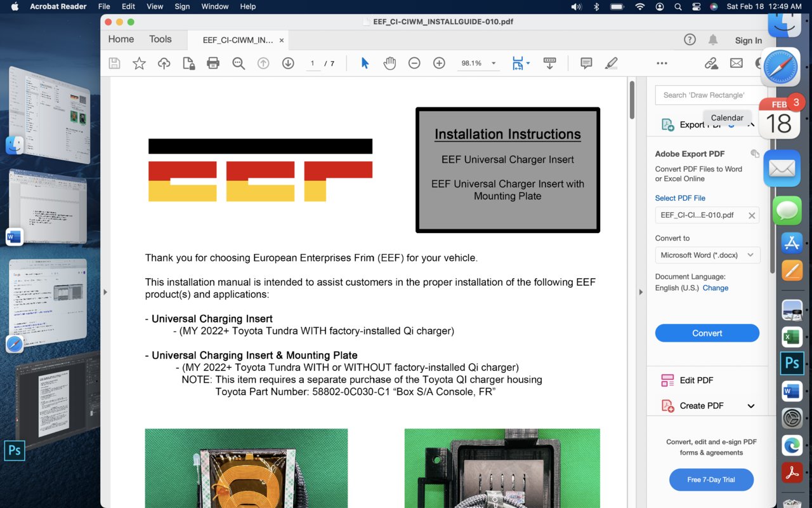The image size is (812, 508).
Task: Open Spotlight search in menu bar
Action: [678, 6]
